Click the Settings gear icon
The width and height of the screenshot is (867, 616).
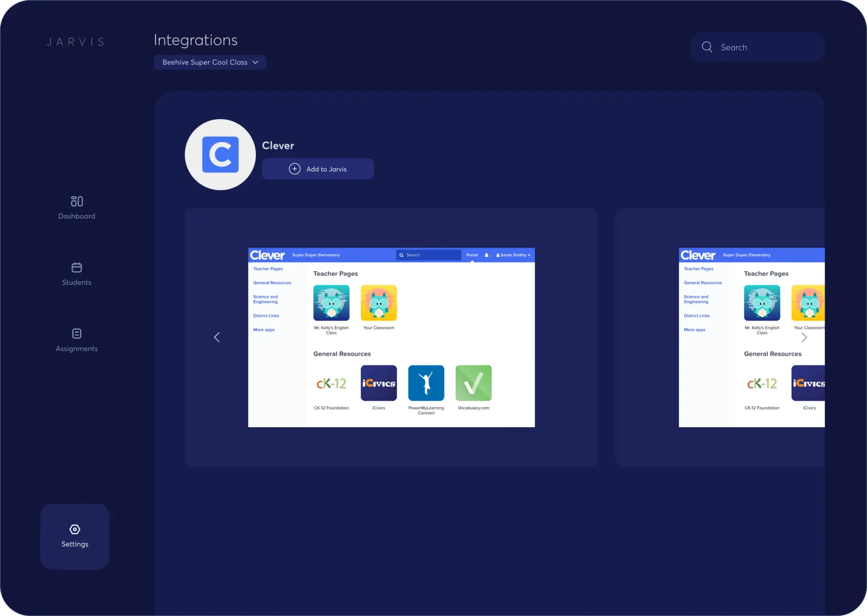tap(75, 529)
